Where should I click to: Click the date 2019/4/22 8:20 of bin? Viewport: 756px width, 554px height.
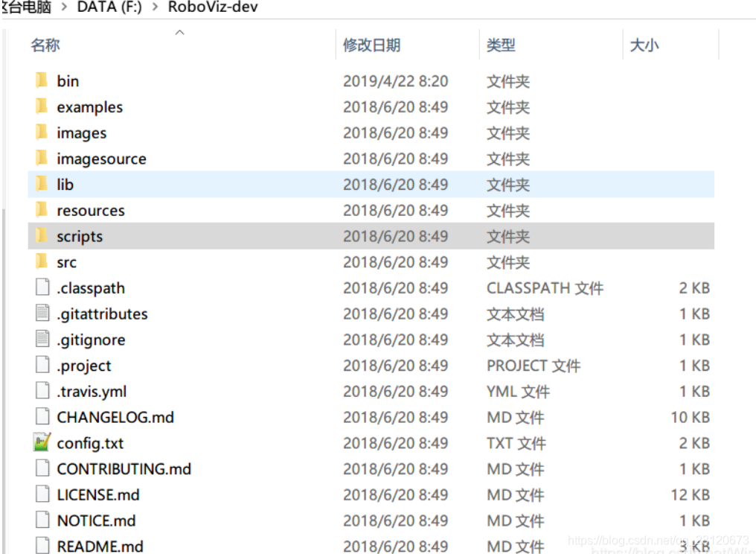[x=395, y=80]
